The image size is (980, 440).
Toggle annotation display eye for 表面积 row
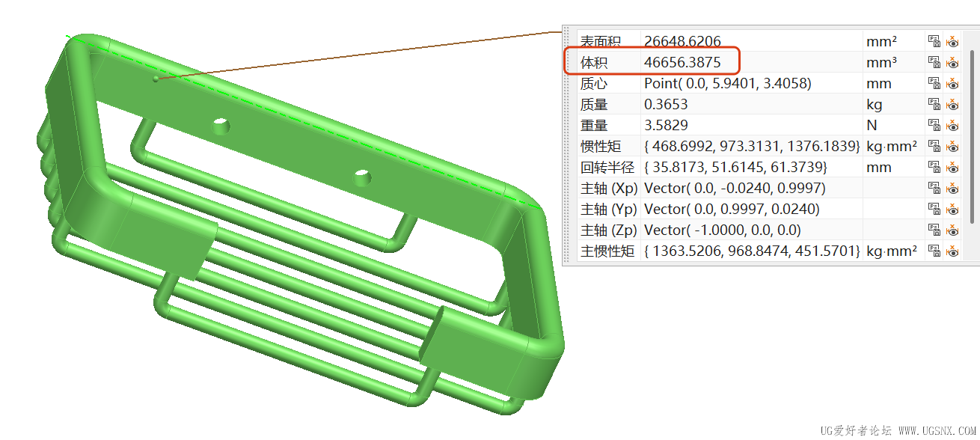pyautogui.click(x=952, y=41)
